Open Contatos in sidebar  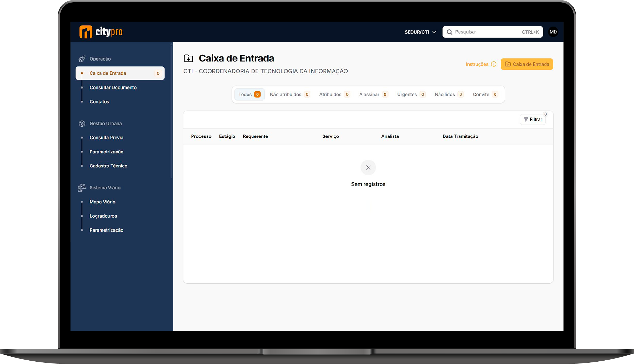click(99, 102)
